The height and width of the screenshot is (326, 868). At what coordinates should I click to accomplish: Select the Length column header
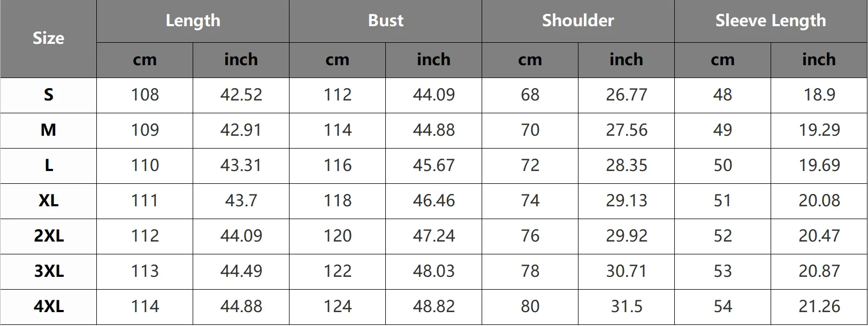click(193, 21)
